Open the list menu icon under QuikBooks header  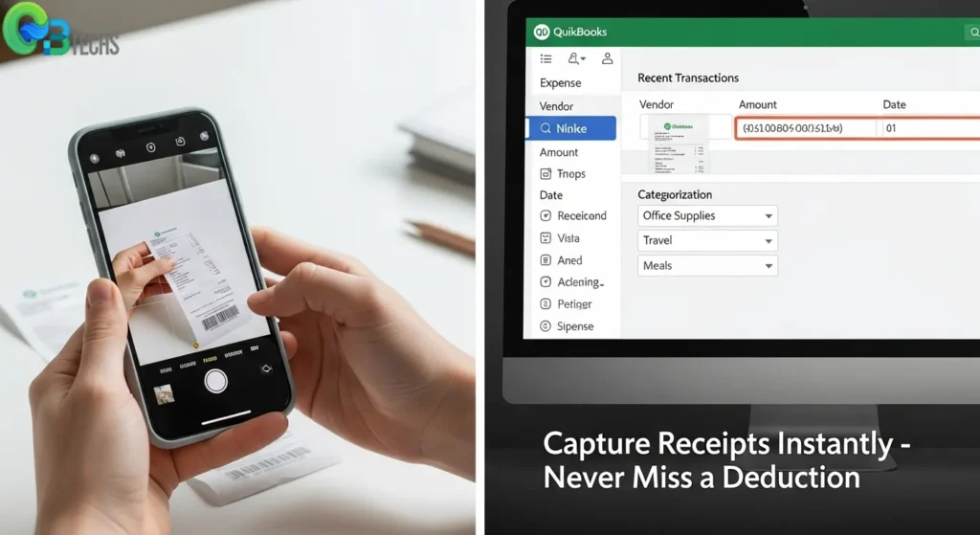coord(546,58)
